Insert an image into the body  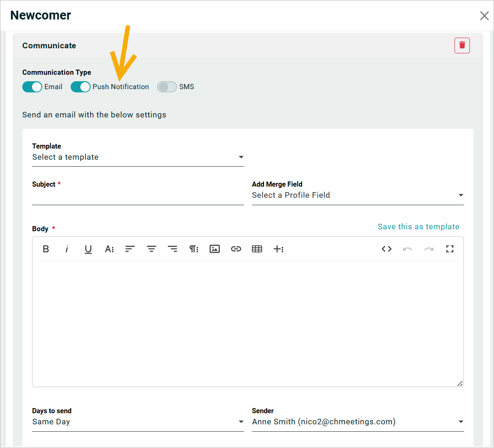(215, 249)
